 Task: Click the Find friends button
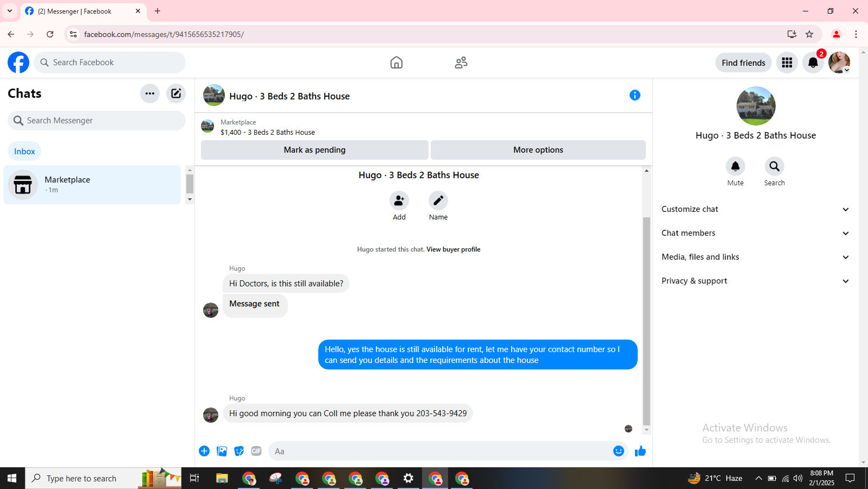744,62
